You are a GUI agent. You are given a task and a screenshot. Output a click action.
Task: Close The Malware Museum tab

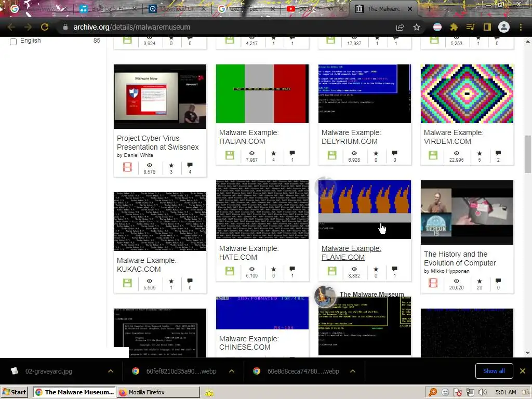410,9
